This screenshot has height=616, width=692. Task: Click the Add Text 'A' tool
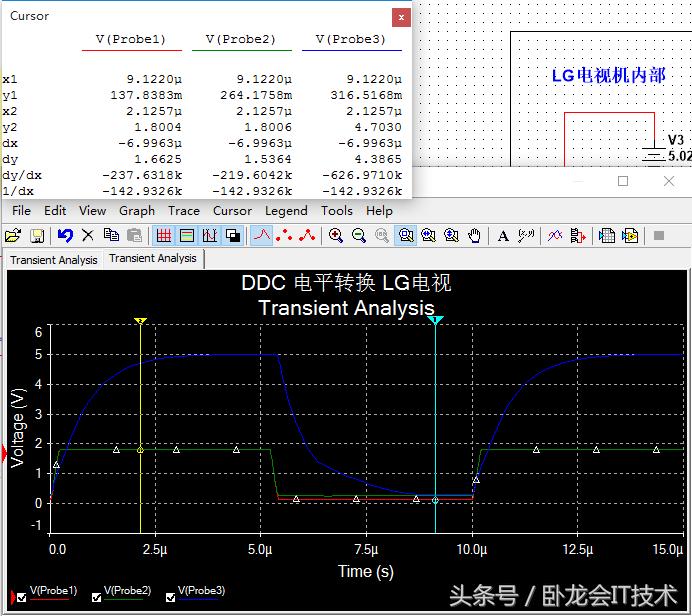click(503, 236)
